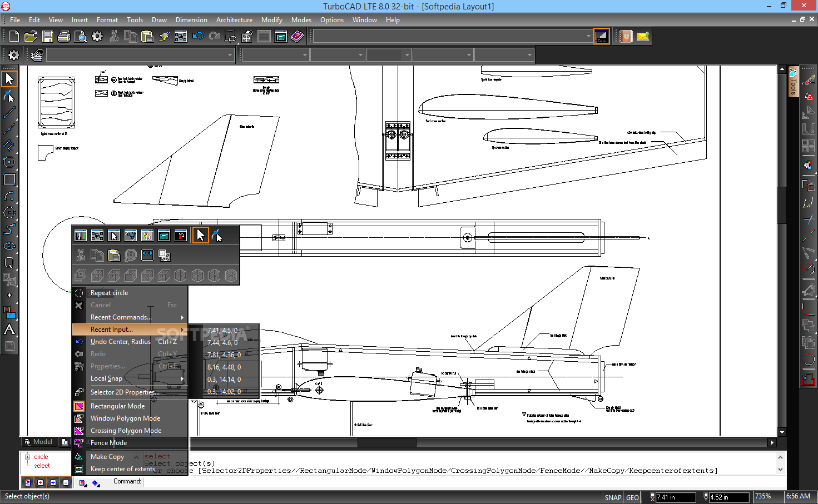Choose Repeat circle from context menu

130,293
